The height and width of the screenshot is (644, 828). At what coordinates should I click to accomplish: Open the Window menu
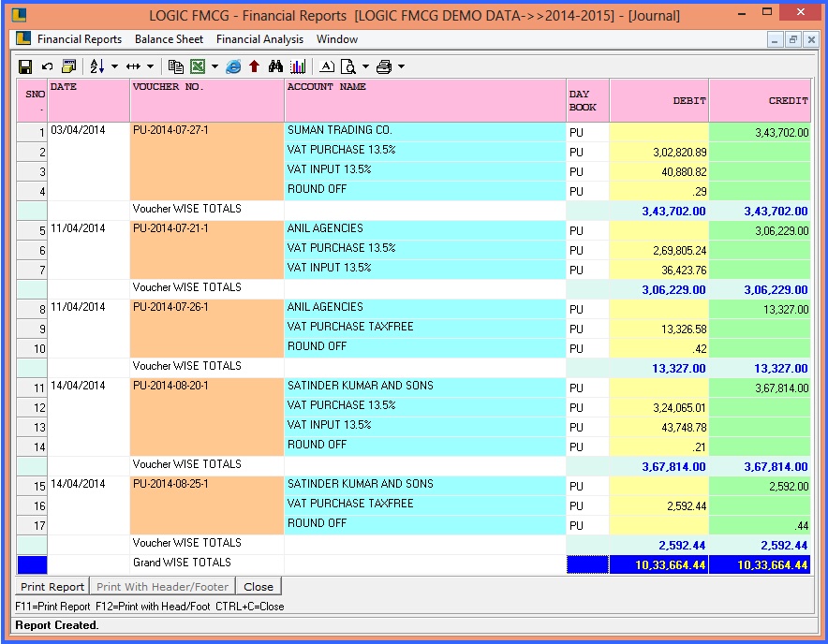point(337,39)
